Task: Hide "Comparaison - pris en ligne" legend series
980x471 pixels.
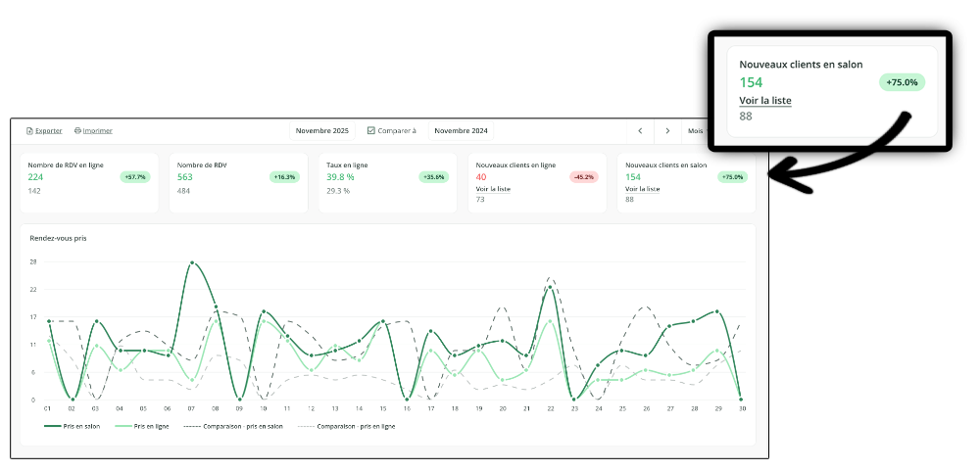Action: pyautogui.click(x=346, y=426)
